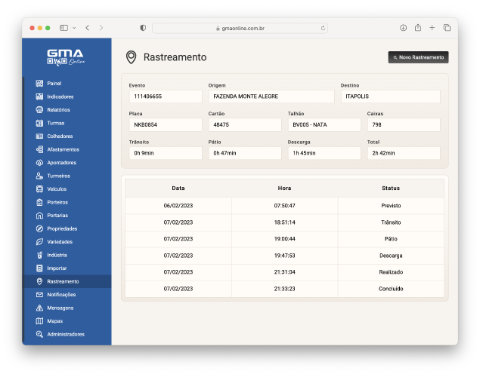Open the Colhedores icon

pyautogui.click(x=39, y=136)
